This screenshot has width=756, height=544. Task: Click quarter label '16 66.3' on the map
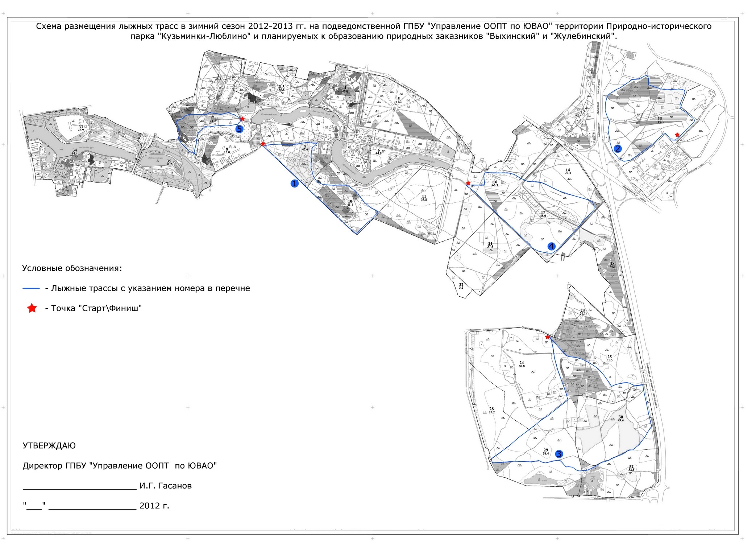[495, 184]
